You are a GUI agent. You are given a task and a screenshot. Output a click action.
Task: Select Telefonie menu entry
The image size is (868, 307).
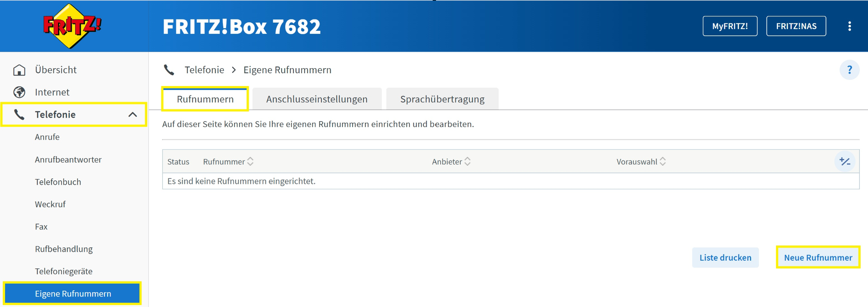[74, 115]
